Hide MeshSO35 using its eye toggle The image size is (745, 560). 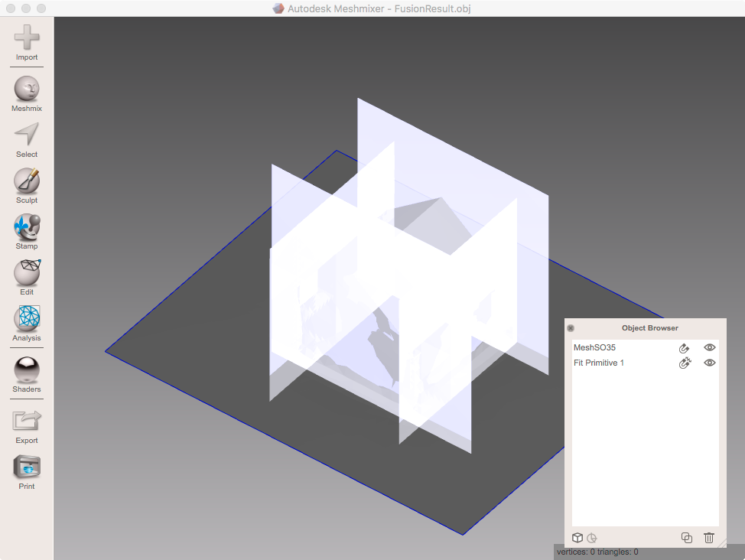[x=709, y=347]
